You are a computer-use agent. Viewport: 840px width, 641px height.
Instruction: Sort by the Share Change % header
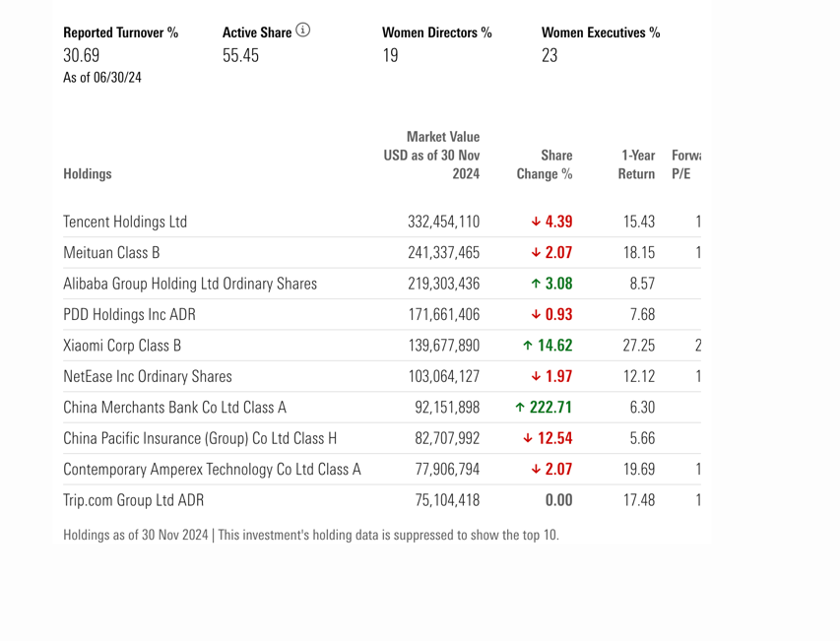point(545,164)
